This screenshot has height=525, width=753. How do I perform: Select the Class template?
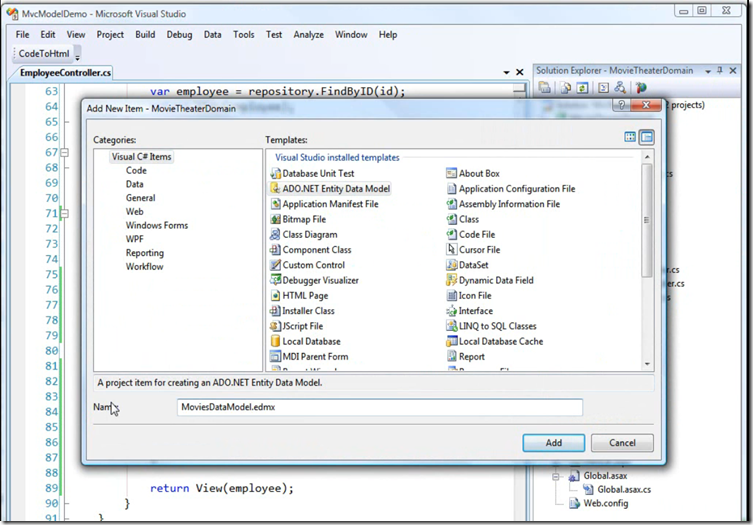[462, 220]
